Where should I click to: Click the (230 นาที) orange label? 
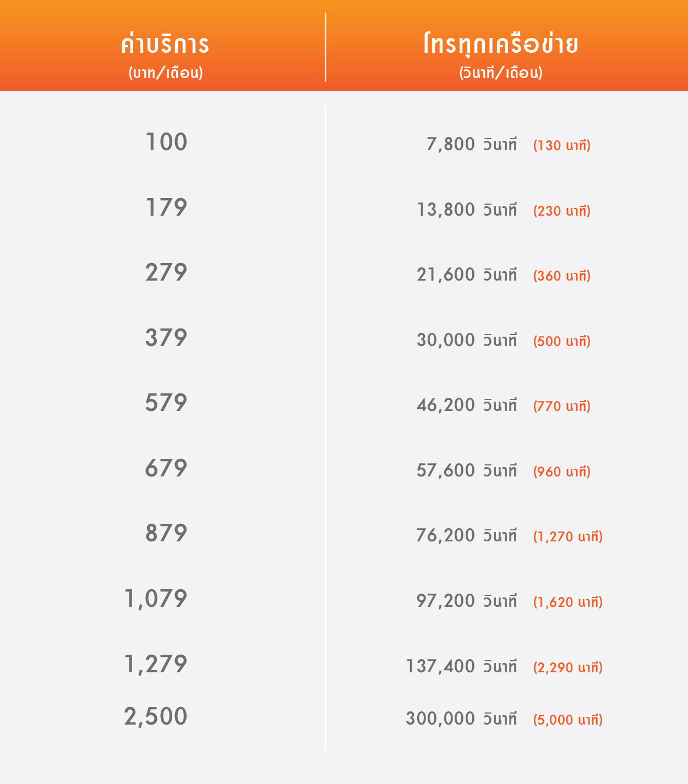tap(561, 211)
